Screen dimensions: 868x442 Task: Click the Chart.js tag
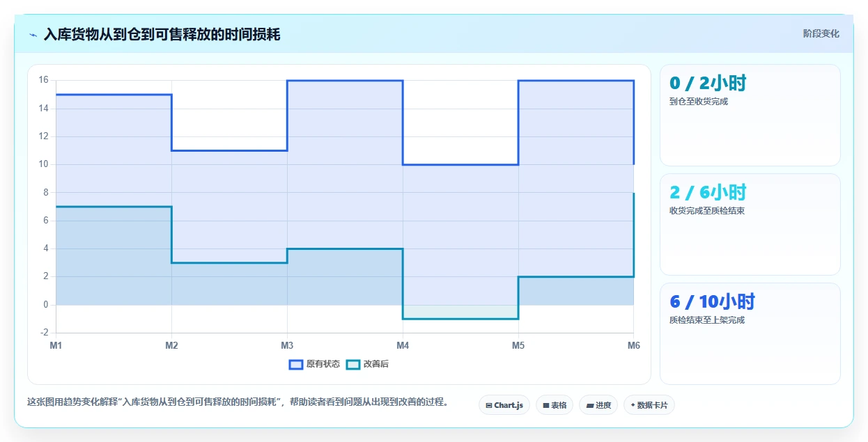click(504, 405)
